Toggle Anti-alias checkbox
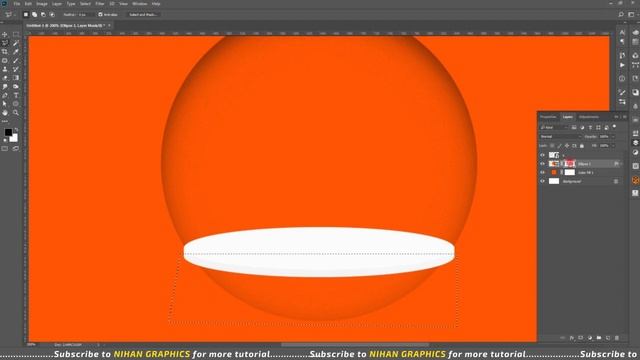 (x=100, y=15)
